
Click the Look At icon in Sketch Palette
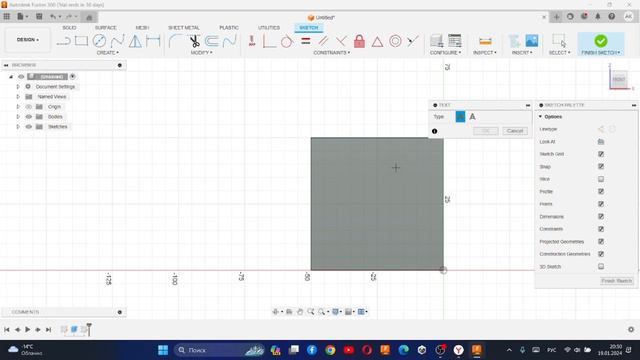point(601,142)
